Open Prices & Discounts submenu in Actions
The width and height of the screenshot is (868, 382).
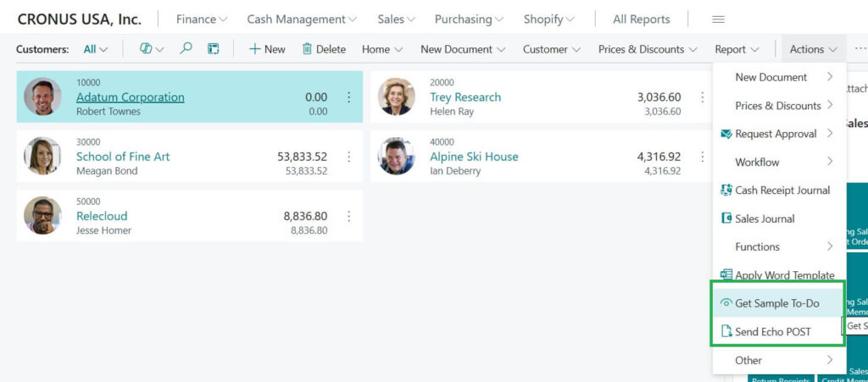point(779,106)
